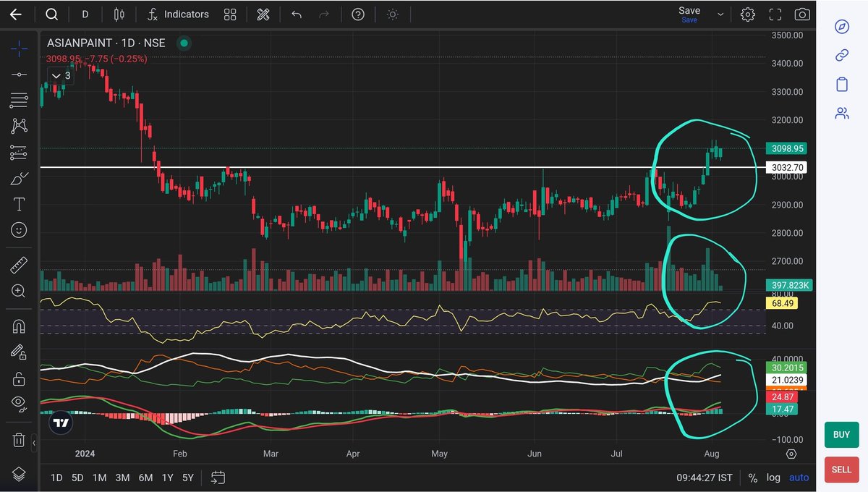Select the trend line tool
Viewport: 868px width, 492px height.
(x=20, y=74)
